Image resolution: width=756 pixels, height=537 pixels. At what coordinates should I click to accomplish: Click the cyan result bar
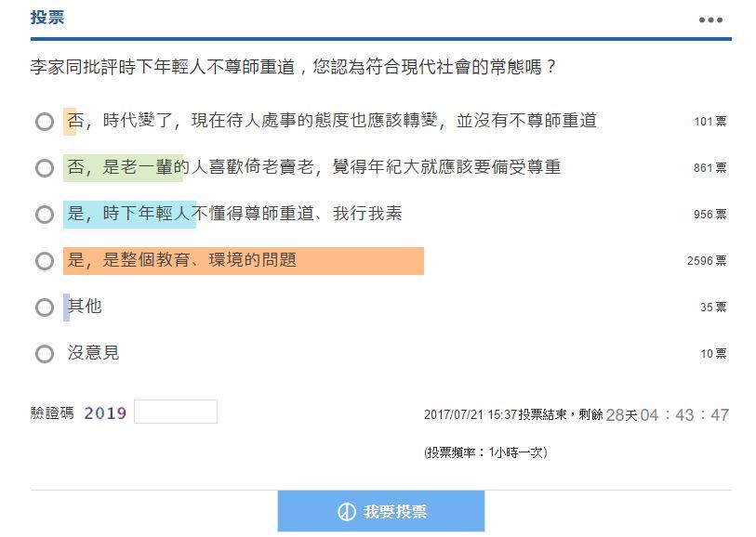tap(129, 215)
